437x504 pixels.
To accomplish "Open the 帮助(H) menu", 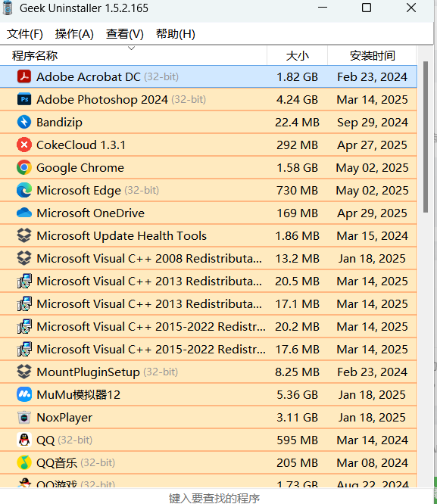I will coord(176,34).
